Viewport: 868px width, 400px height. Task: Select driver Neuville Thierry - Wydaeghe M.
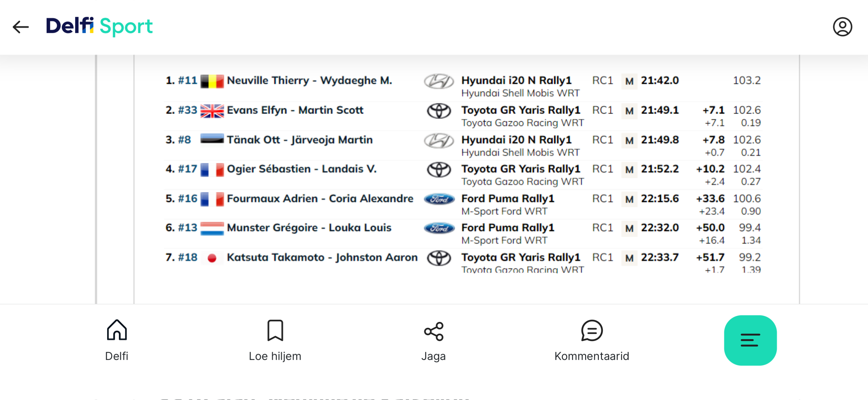[309, 81]
